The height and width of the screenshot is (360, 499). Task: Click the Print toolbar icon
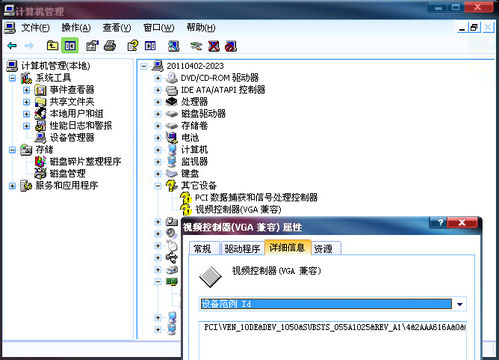pos(110,46)
